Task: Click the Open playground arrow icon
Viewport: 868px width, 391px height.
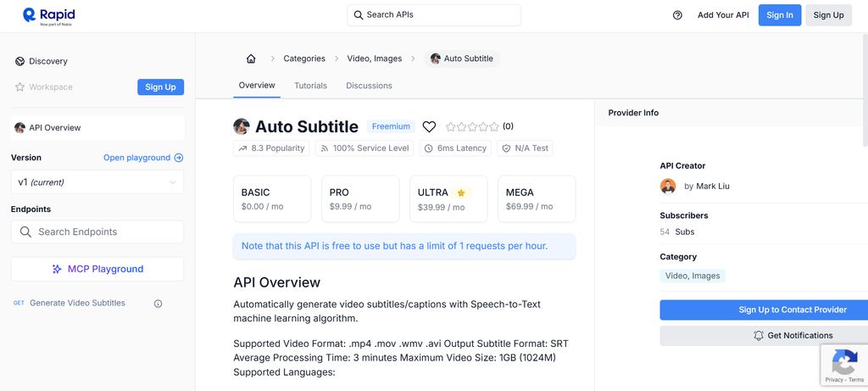Action: click(179, 158)
